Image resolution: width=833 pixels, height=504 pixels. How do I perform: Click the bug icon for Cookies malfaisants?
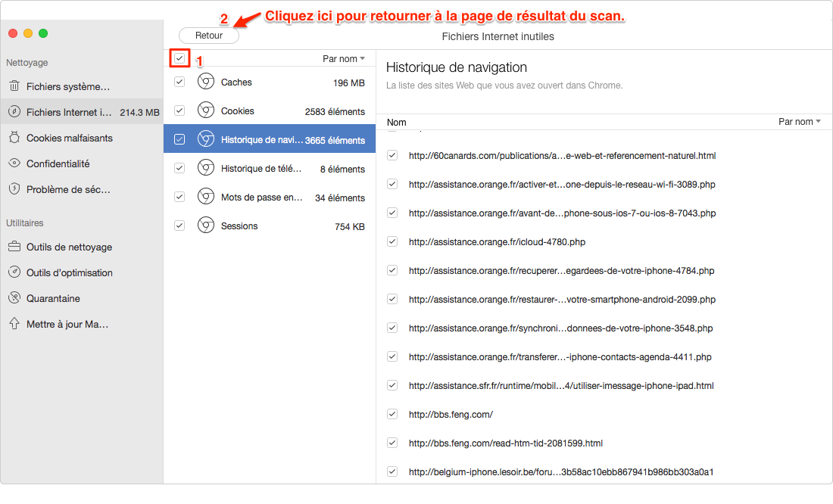pos(14,138)
